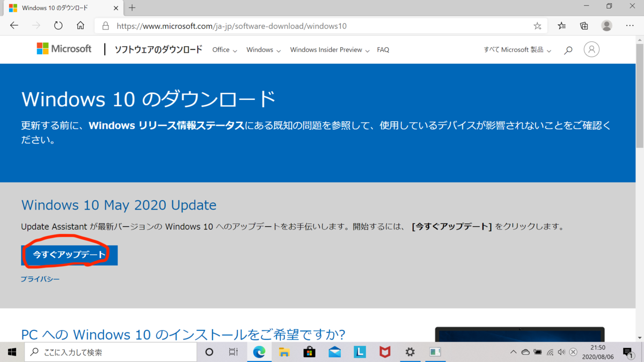Click the taskbar search box
This screenshot has height=362, width=644.
click(111, 352)
